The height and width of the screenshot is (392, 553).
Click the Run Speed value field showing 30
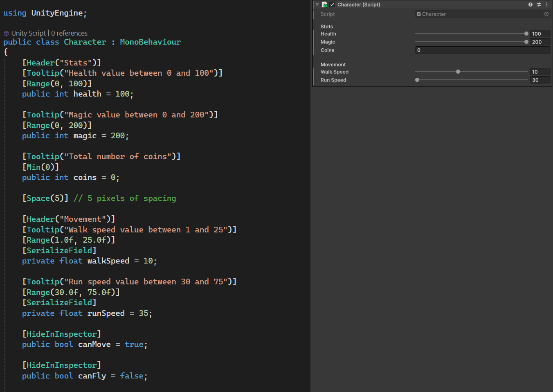[540, 80]
